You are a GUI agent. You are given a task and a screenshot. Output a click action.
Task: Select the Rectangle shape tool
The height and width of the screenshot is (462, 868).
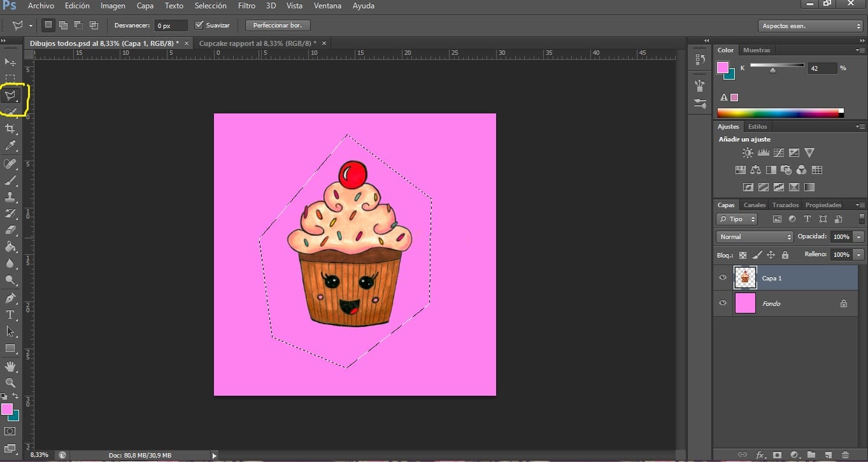pos(10,349)
